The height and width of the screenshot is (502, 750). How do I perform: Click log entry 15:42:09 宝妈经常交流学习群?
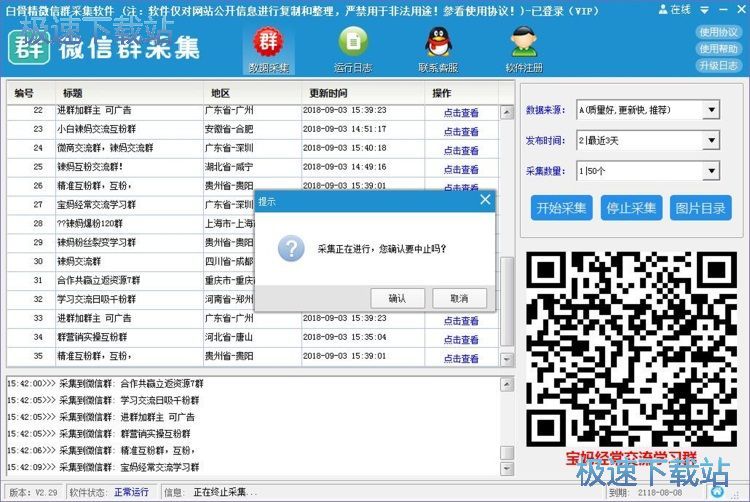coord(103,467)
